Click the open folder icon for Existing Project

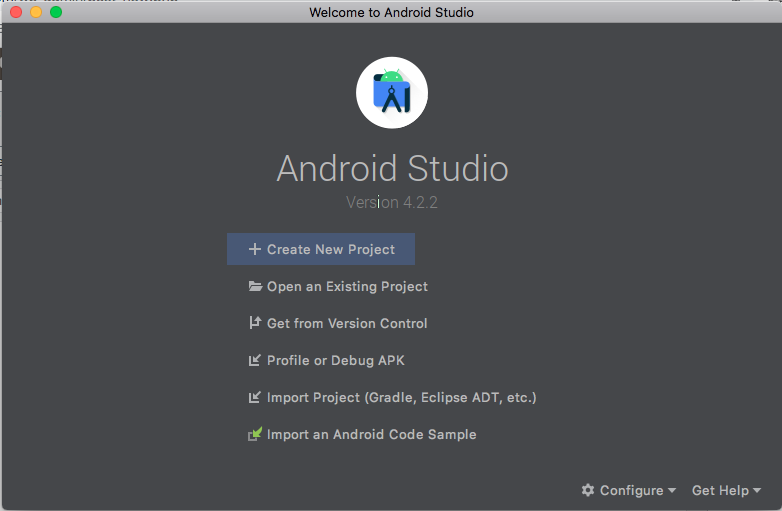pos(255,286)
